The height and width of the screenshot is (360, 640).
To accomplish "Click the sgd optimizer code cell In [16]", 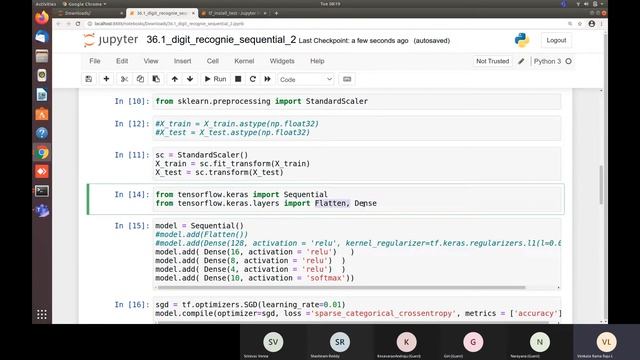I will point(357,309).
